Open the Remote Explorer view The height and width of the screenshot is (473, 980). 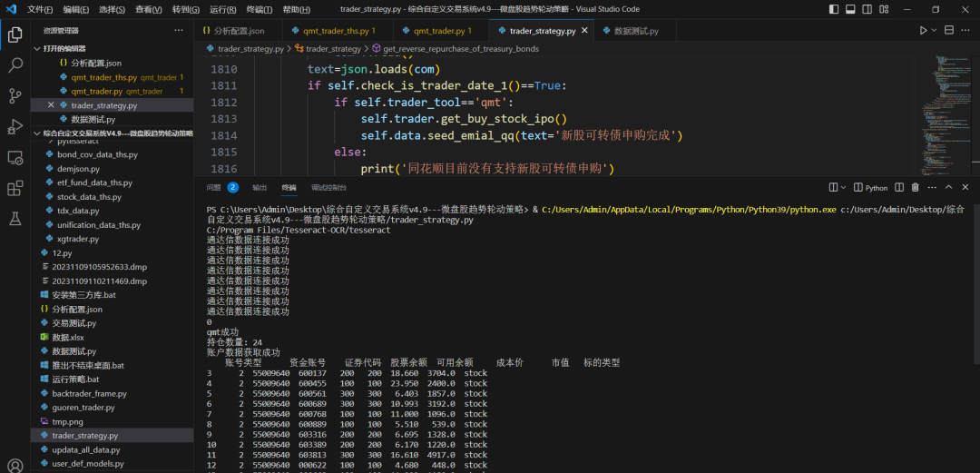pyautogui.click(x=15, y=157)
